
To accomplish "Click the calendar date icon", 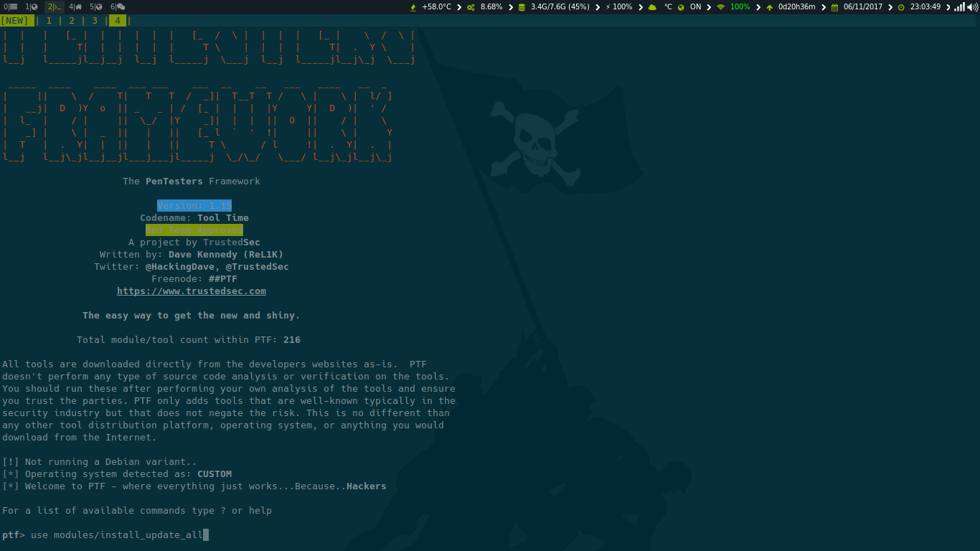I will point(834,7).
